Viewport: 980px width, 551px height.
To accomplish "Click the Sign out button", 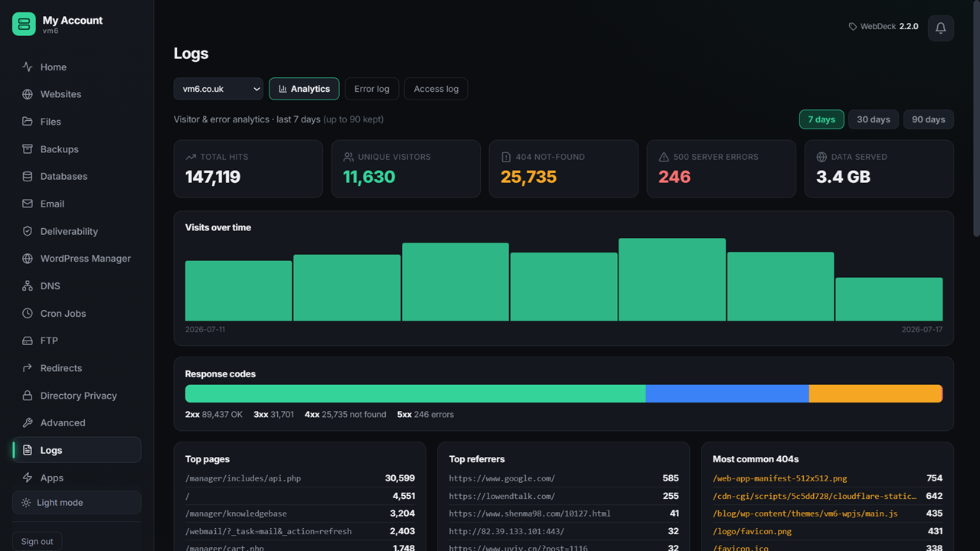I will click(x=37, y=541).
